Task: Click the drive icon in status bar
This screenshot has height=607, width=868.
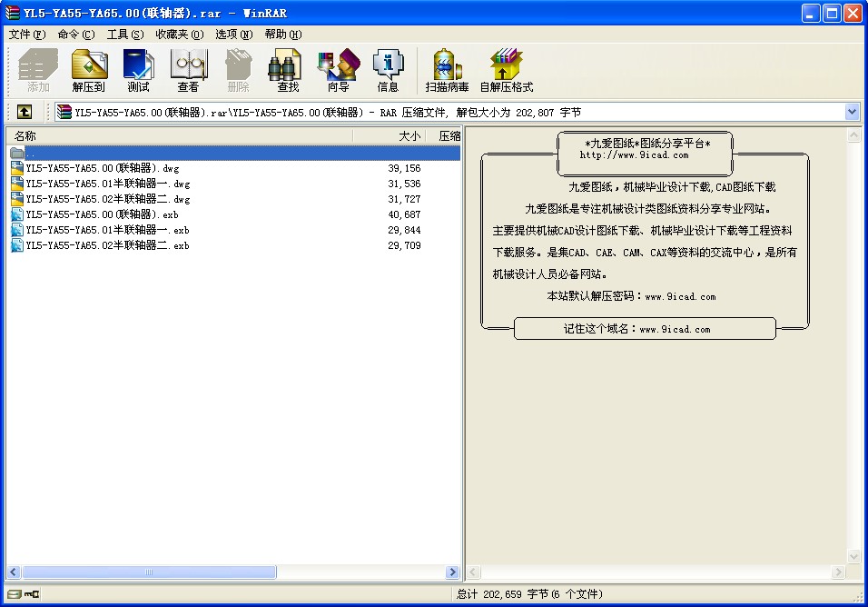Action: [x=15, y=594]
